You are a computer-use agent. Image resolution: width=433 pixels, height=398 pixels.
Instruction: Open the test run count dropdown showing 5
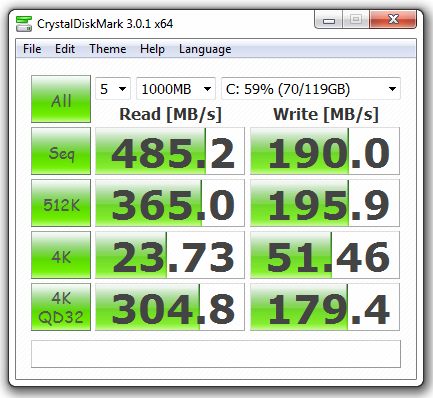pyautogui.click(x=113, y=89)
